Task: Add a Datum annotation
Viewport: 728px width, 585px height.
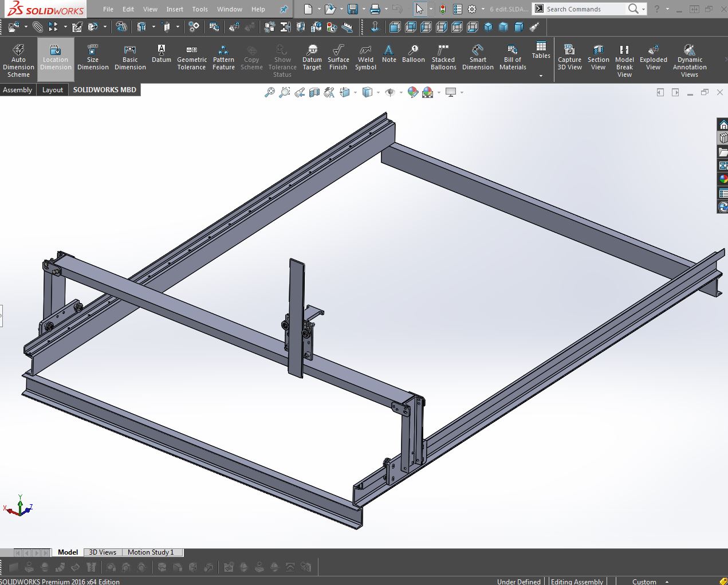Action: (x=162, y=54)
